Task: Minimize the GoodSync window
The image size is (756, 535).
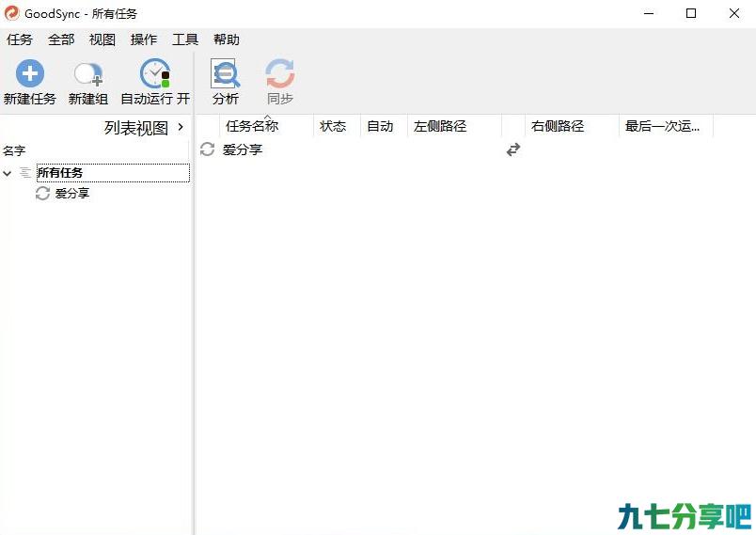Action: 649,13
